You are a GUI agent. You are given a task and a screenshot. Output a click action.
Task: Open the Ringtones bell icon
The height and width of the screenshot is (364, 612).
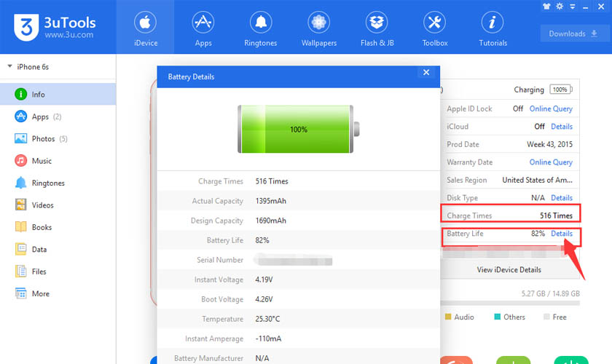260,29
